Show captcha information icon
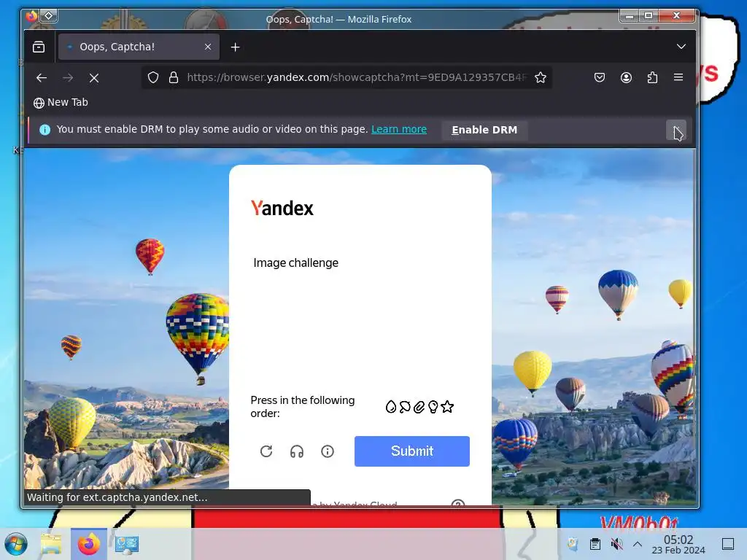This screenshot has height=560, width=747. (x=328, y=451)
